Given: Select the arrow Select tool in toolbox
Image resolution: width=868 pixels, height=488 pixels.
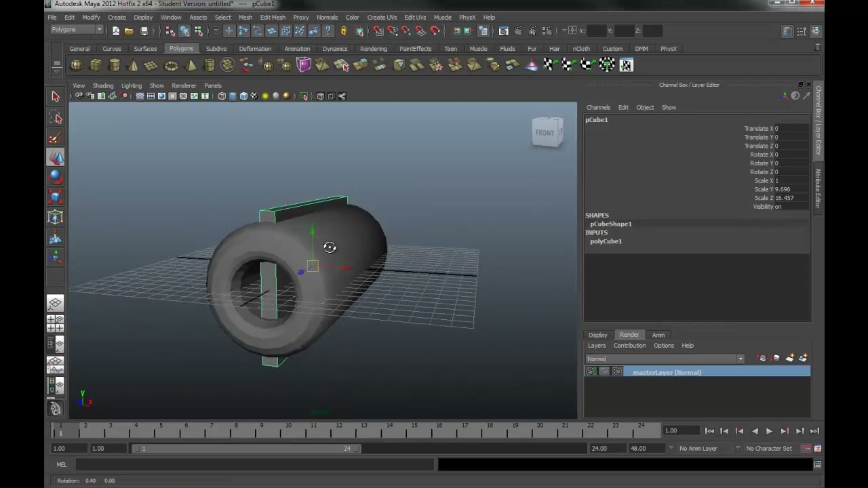Looking at the screenshot, I should click(56, 97).
